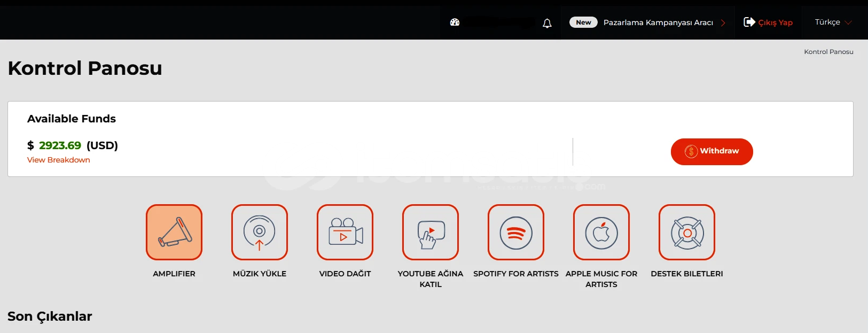
Task: Click the Çıkış Yap text link
Action: pyautogui.click(x=776, y=22)
